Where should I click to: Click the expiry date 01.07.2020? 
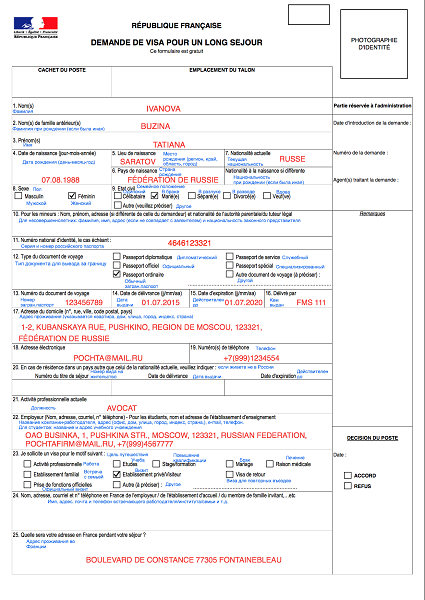click(244, 302)
